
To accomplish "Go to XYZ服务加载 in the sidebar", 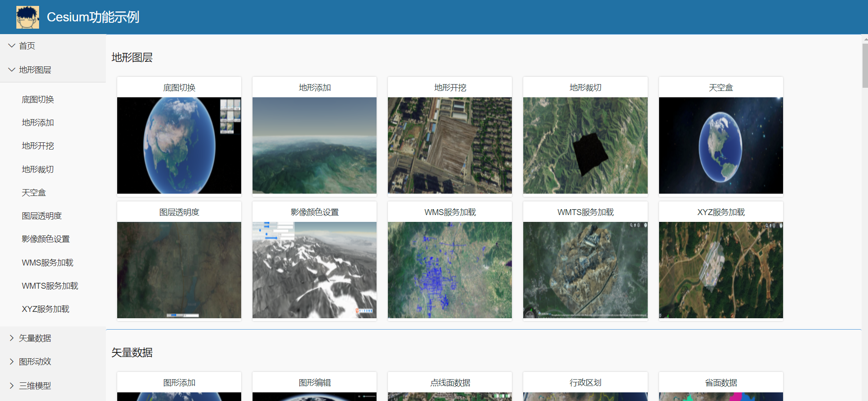I will (x=45, y=309).
